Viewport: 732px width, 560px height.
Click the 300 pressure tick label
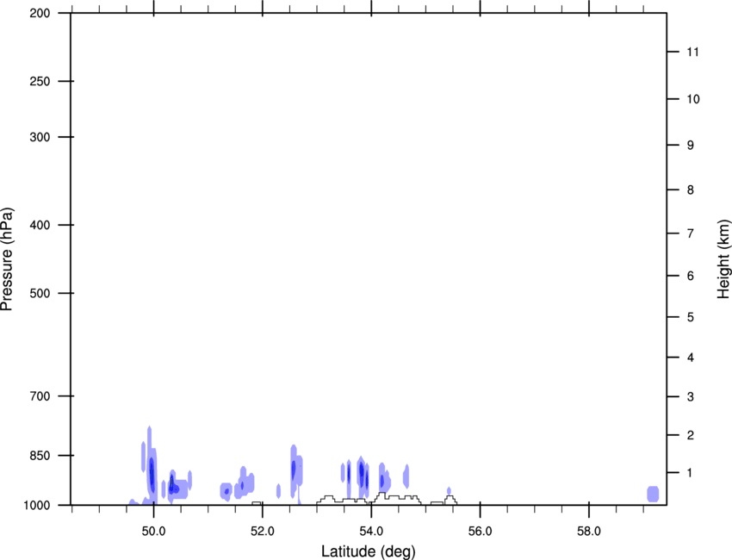click(x=40, y=137)
